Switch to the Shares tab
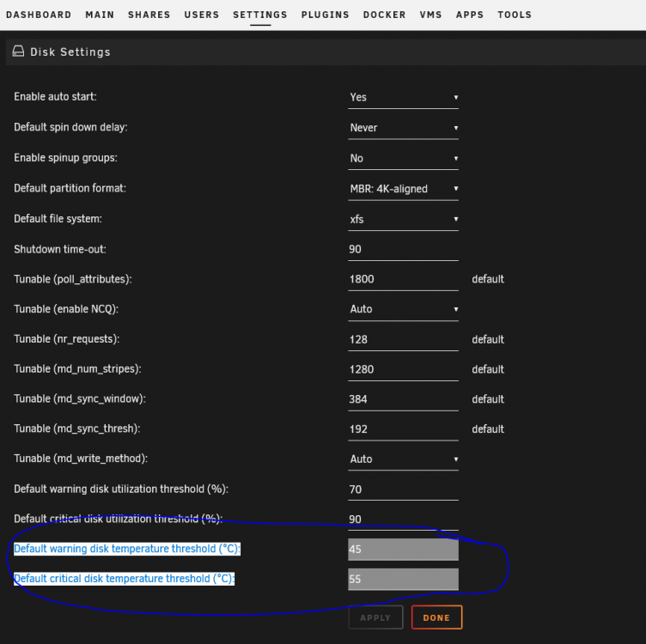 (x=149, y=15)
